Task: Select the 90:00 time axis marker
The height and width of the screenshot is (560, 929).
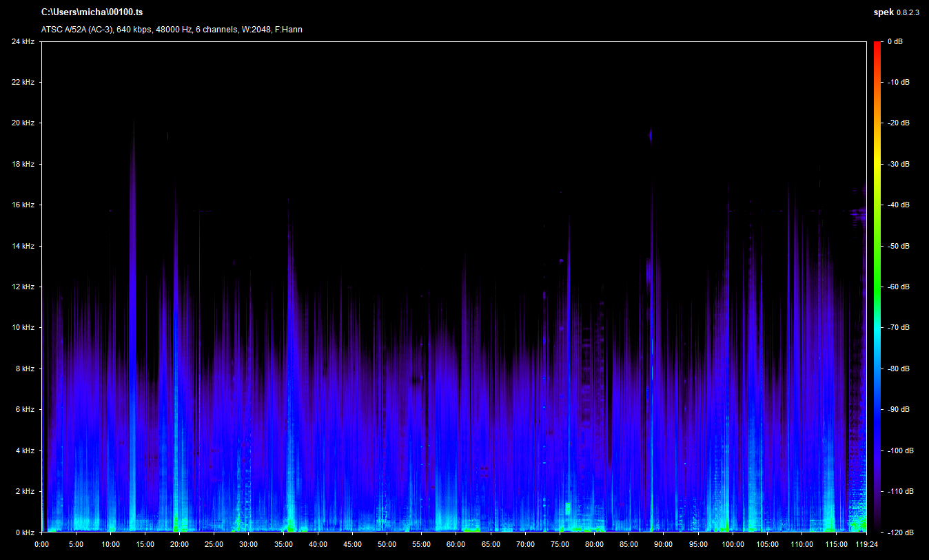Action: point(663,543)
